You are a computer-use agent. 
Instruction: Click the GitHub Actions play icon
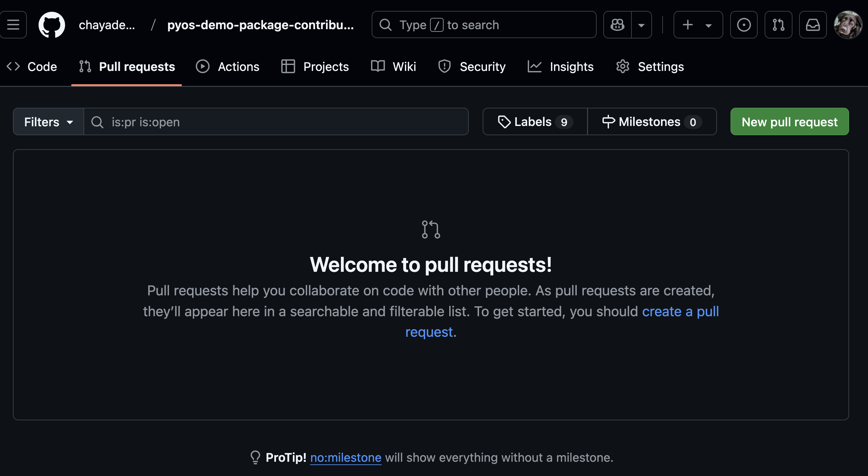click(202, 66)
